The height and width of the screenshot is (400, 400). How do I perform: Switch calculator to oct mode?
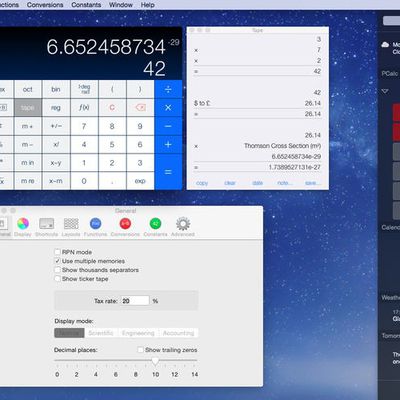coord(28,89)
